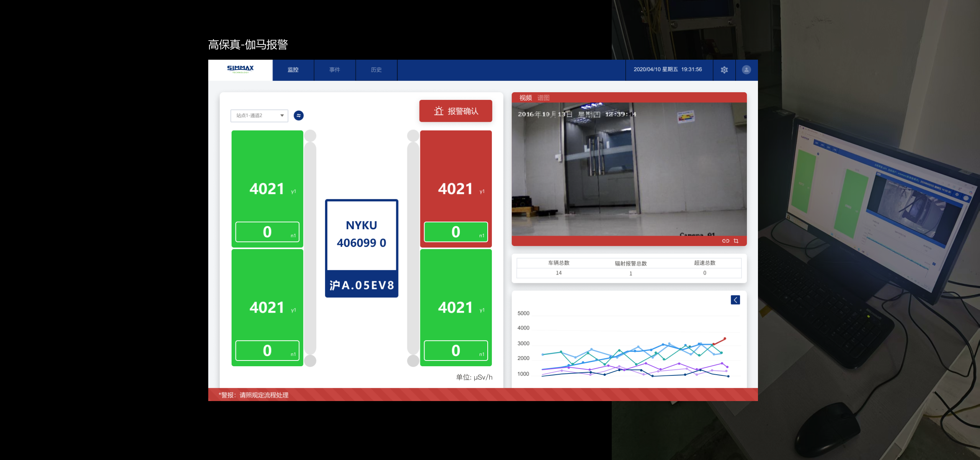The height and width of the screenshot is (460, 980).
Task: Click the blue swap channel icon
Action: pos(299,116)
